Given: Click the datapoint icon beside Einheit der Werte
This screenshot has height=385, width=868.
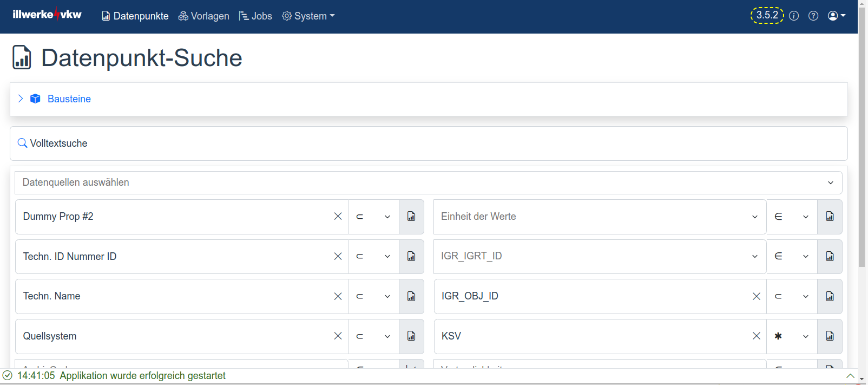Looking at the screenshot, I should pyautogui.click(x=830, y=217).
